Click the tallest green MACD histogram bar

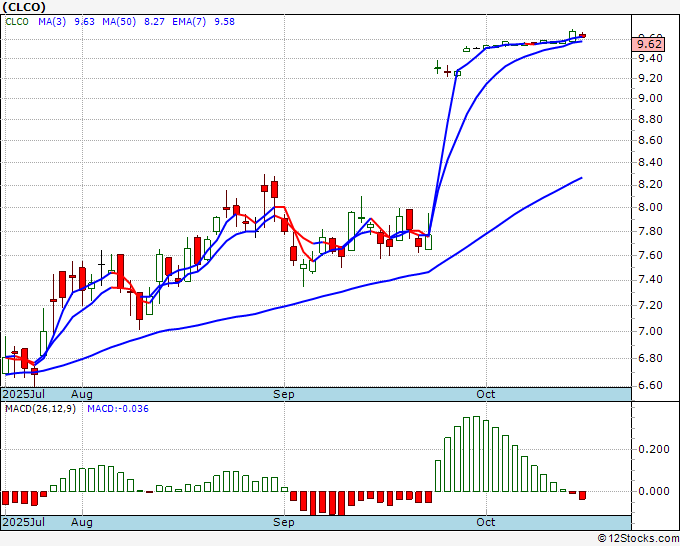pos(476,454)
